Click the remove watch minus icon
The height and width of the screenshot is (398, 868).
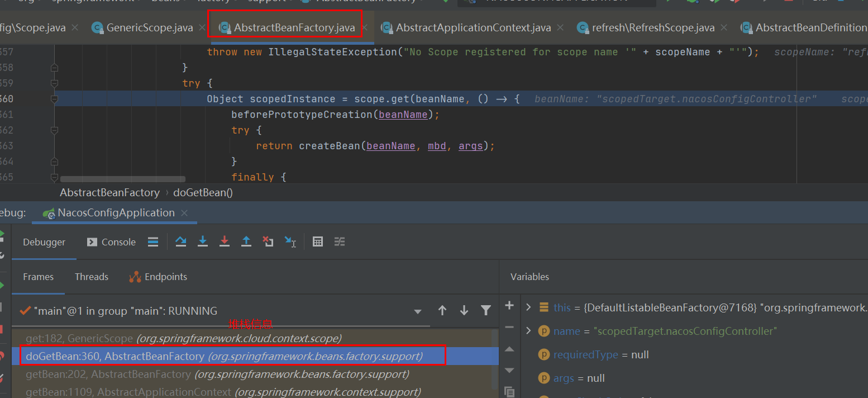[x=509, y=327]
